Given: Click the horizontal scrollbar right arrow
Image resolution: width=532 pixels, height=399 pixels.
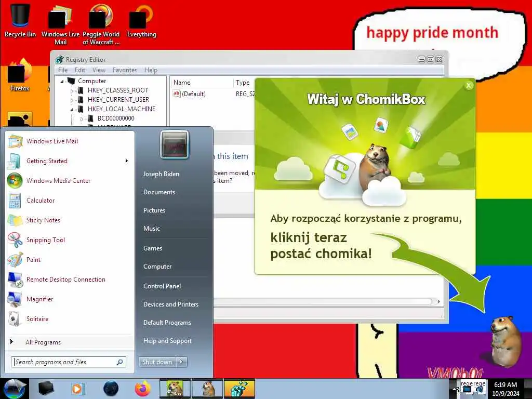Looking at the screenshot, I should coord(438,301).
